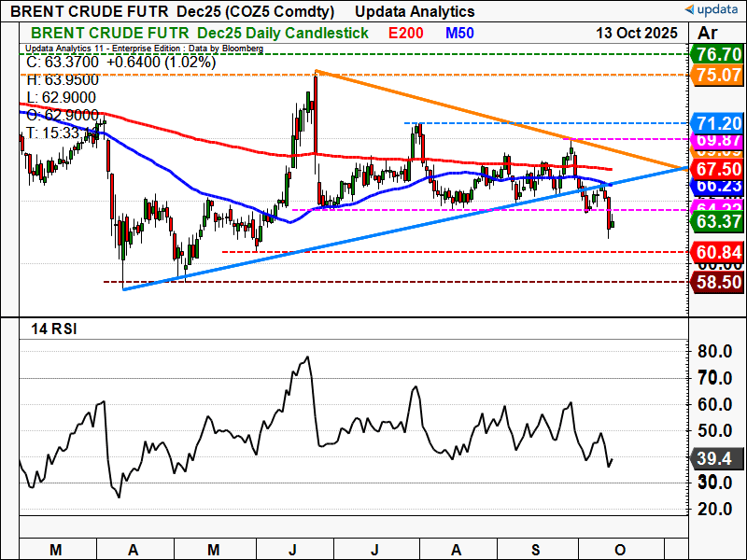Click the red 67.50 price tag
Screen dimensions: 747x560
[x=716, y=170]
